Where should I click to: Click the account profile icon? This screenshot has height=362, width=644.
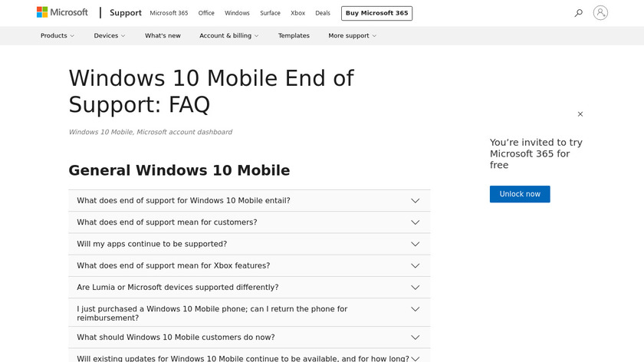(600, 13)
